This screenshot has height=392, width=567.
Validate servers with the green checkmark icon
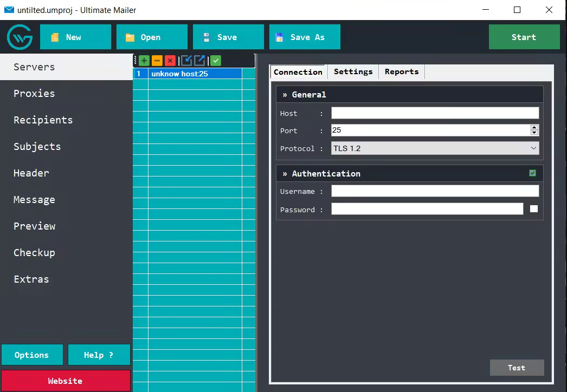coord(215,60)
